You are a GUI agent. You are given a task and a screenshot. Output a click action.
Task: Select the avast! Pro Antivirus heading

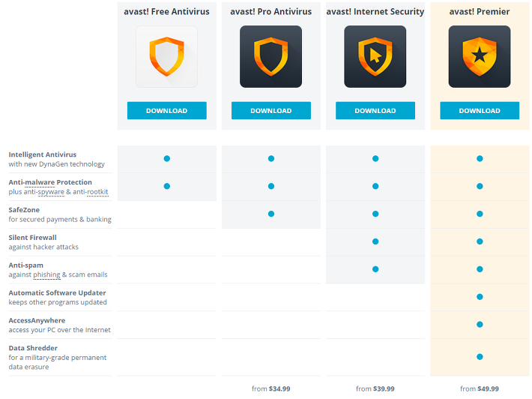click(x=270, y=11)
